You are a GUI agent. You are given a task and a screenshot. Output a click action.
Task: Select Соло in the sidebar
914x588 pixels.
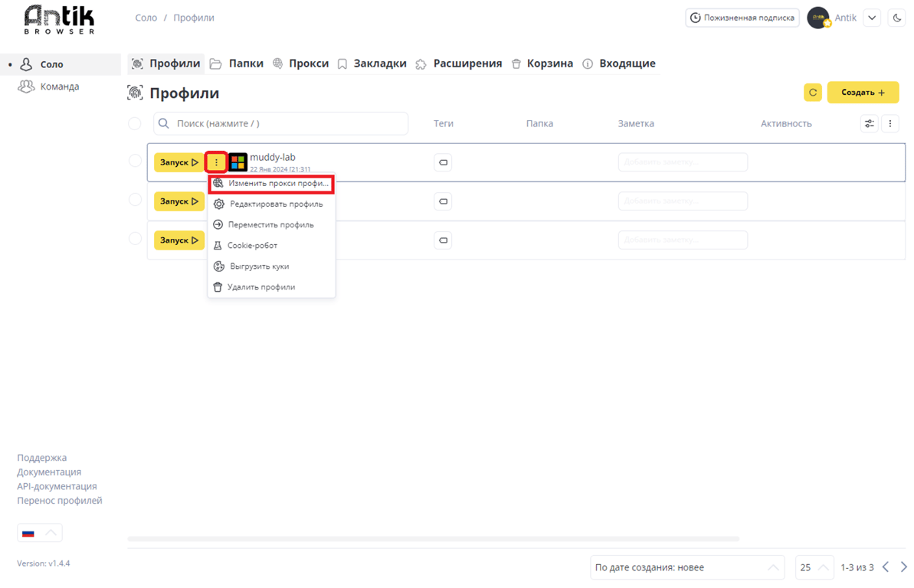(61, 64)
